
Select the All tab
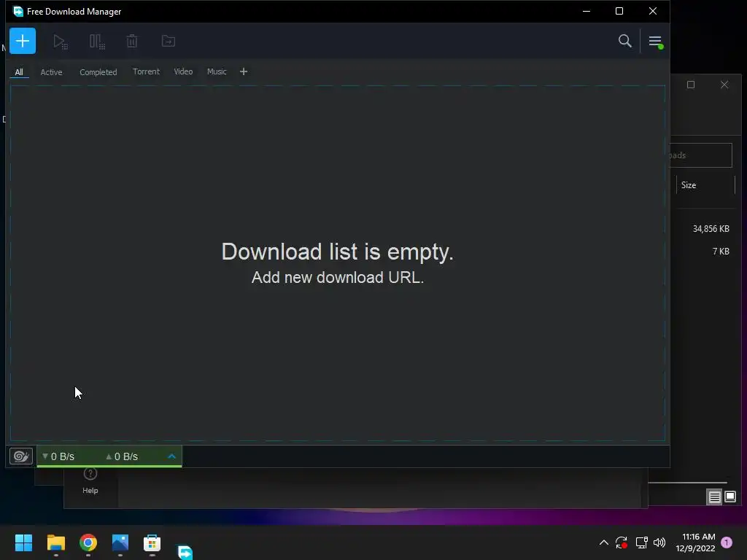tap(19, 72)
